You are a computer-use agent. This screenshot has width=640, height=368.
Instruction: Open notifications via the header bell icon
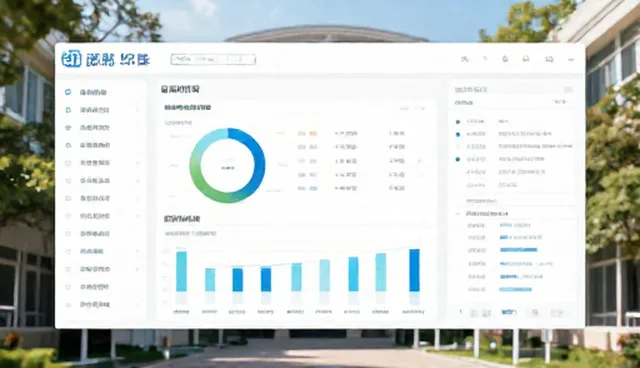click(526, 59)
